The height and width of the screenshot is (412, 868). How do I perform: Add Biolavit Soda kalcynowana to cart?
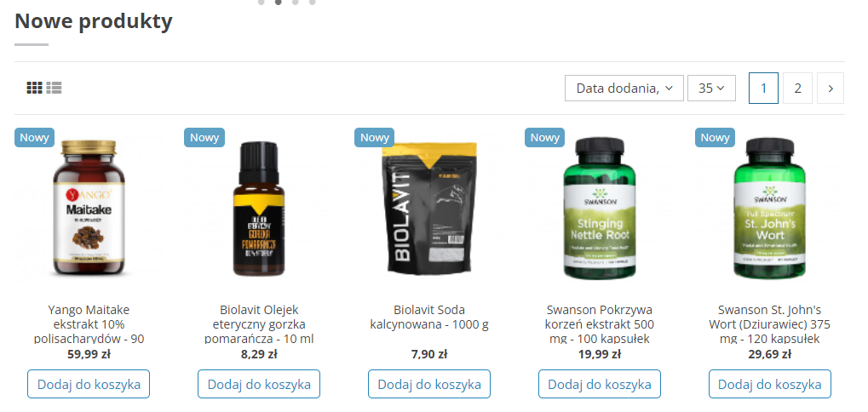coord(429,384)
